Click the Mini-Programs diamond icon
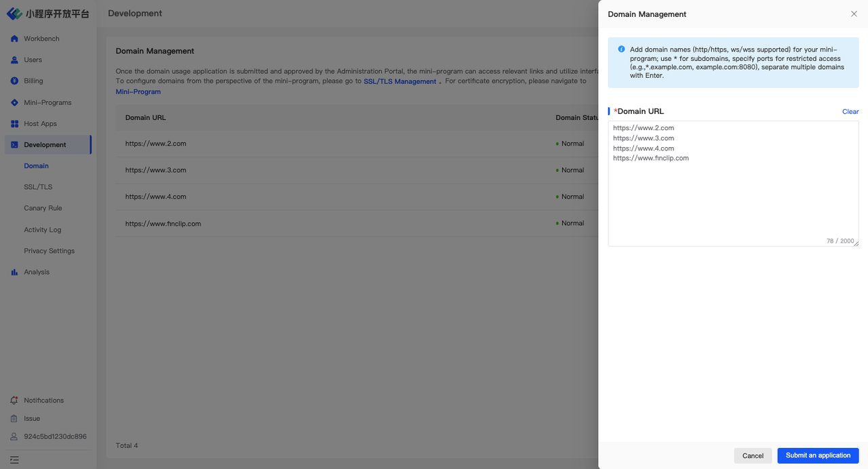868x469 pixels. click(x=14, y=102)
